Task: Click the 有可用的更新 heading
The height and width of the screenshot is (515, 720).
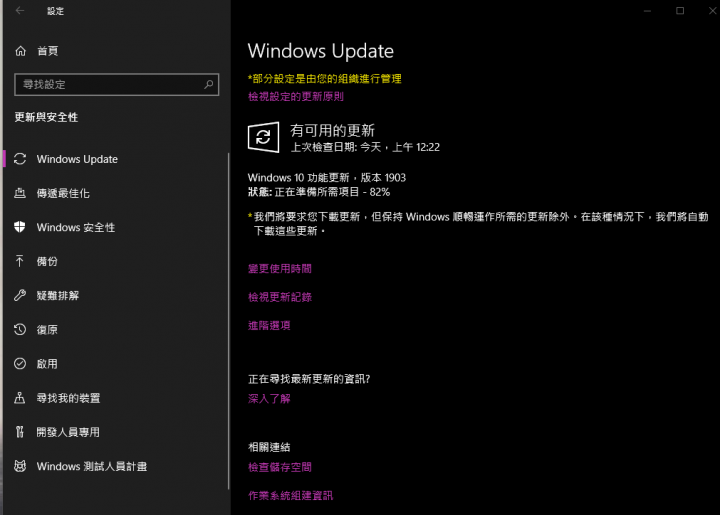Action: point(332,130)
